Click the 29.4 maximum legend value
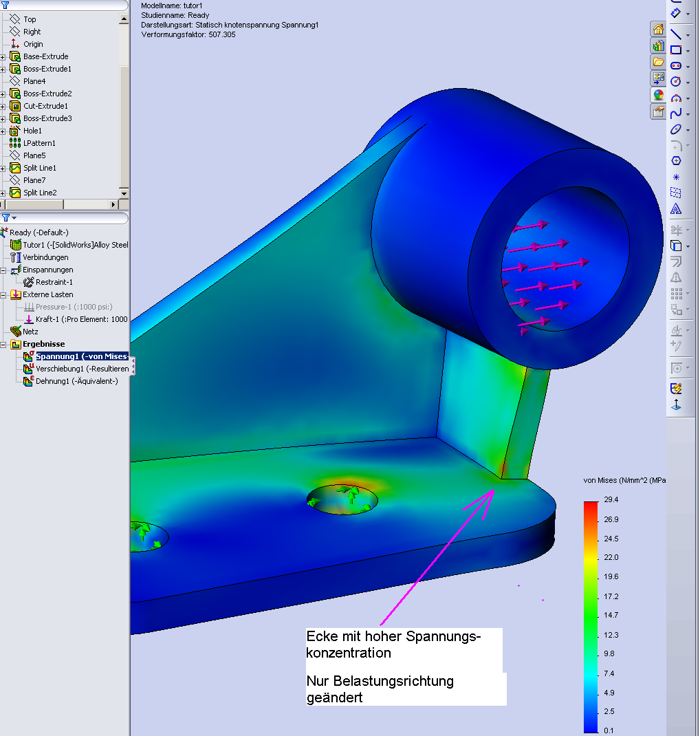Image resolution: width=700 pixels, height=736 pixels. pyautogui.click(x=611, y=499)
